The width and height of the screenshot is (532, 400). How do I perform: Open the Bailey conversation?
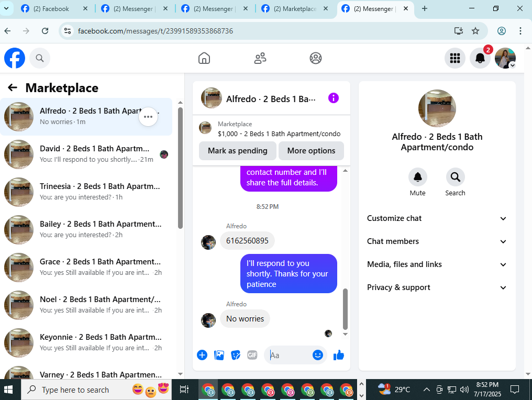[x=86, y=230]
